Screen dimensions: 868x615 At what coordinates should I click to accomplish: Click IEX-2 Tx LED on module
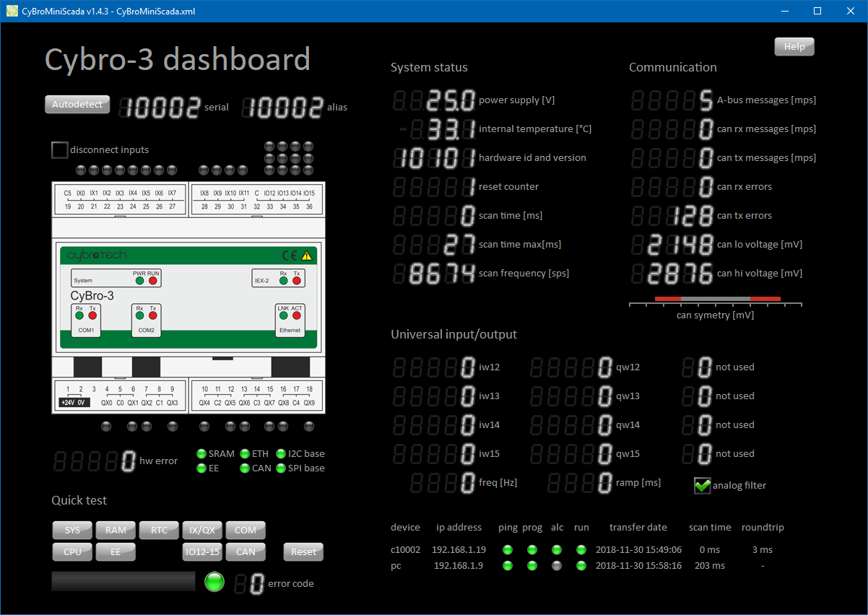click(x=297, y=280)
